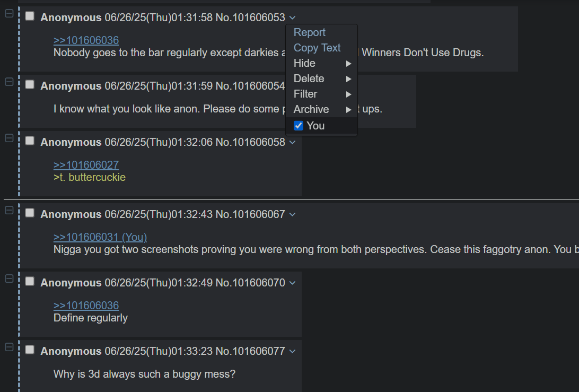Screen dimensions: 579x392
Task: Choose Report from the post menu
Action: [310, 32]
